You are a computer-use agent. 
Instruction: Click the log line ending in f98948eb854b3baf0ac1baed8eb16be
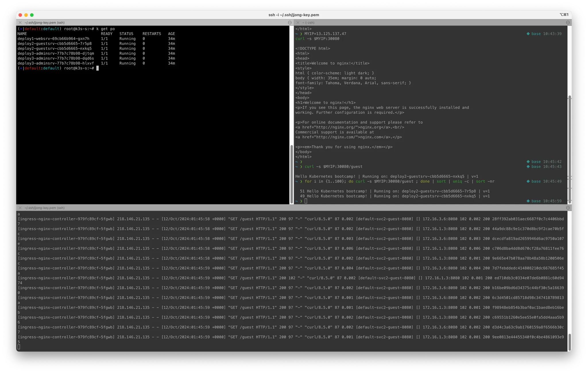(x=291, y=308)
